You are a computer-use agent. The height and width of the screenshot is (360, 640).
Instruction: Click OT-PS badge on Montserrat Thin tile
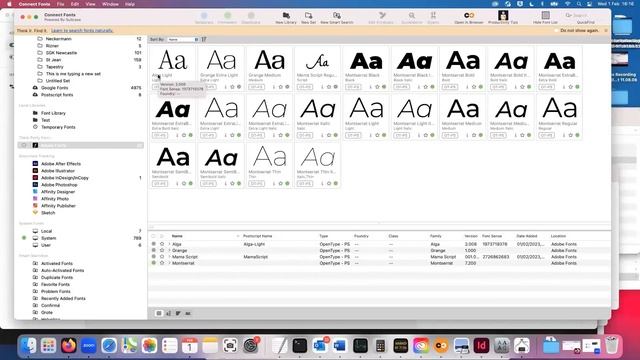coord(256,183)
